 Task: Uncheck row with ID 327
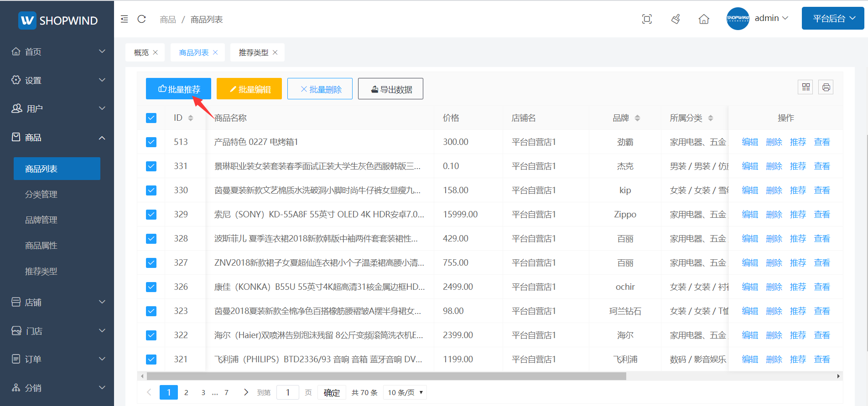(151, 263)
